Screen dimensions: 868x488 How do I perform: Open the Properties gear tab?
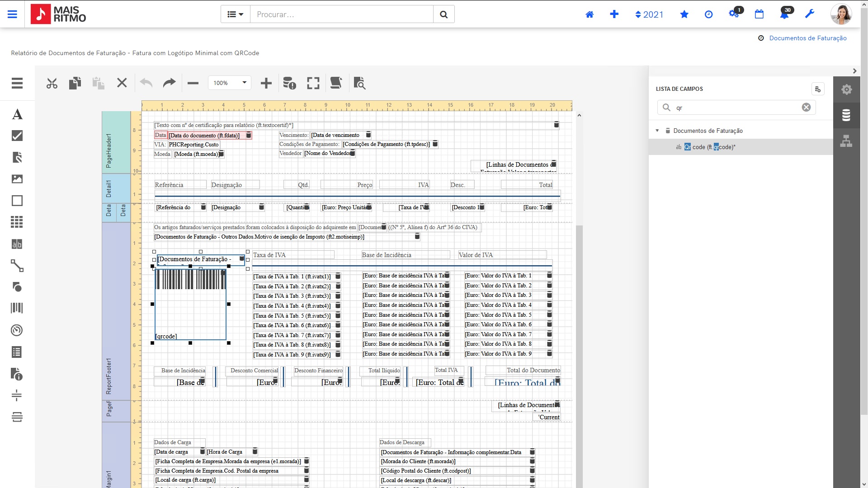(x=846, y=89)
